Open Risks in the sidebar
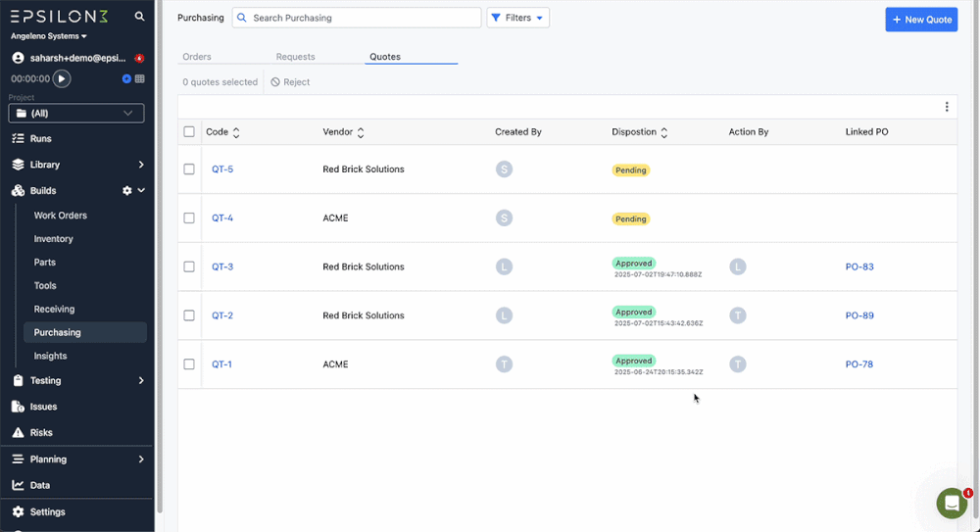980x532 pixels. (41, 433)
